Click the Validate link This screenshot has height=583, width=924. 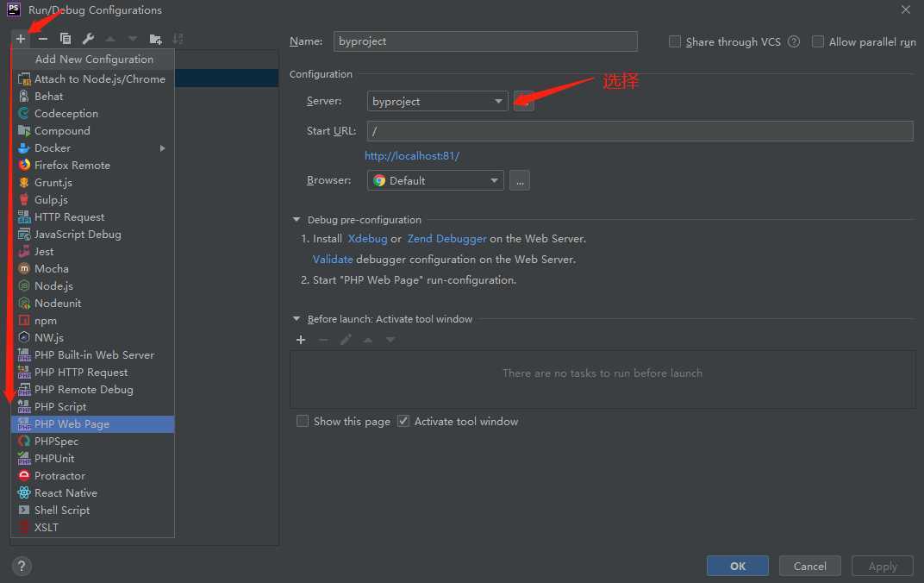point(333,260)
